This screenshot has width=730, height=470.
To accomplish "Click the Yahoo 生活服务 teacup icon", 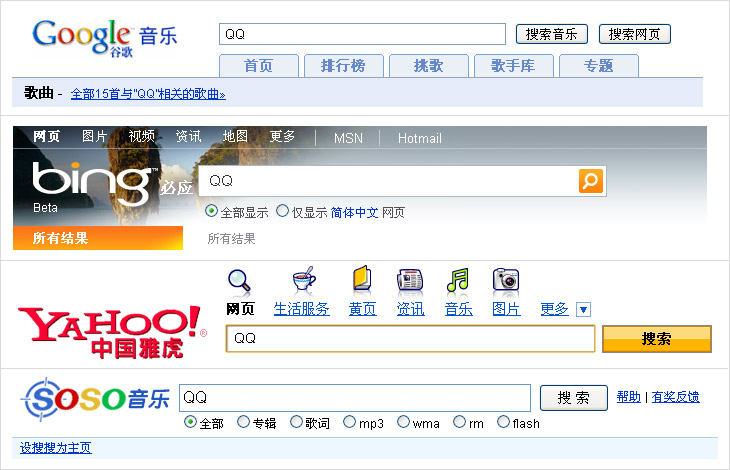I will [x=304, y=280].
